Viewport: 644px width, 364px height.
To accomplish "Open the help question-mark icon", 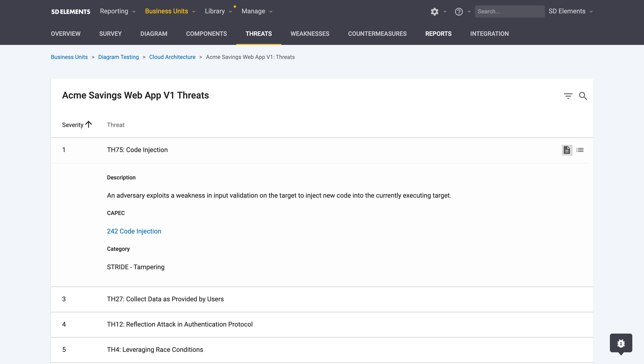I will click(x=459, y=11).
